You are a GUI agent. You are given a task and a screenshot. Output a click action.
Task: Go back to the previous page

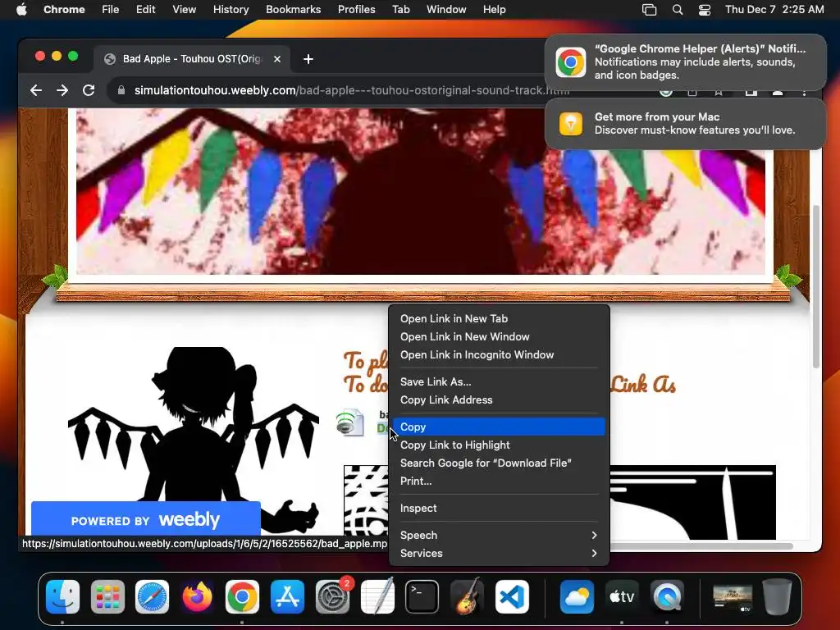pos(36,90)
